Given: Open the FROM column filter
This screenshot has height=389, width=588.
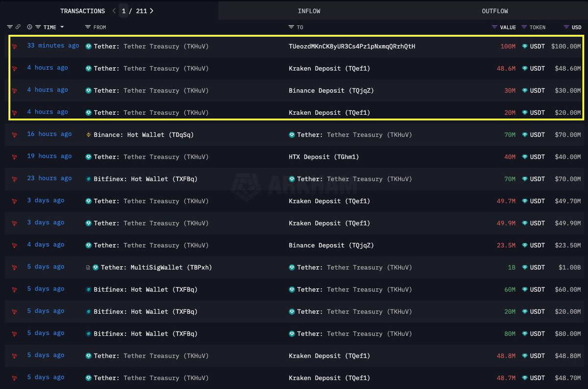Looking at the screenshot, I should point(88,27).
